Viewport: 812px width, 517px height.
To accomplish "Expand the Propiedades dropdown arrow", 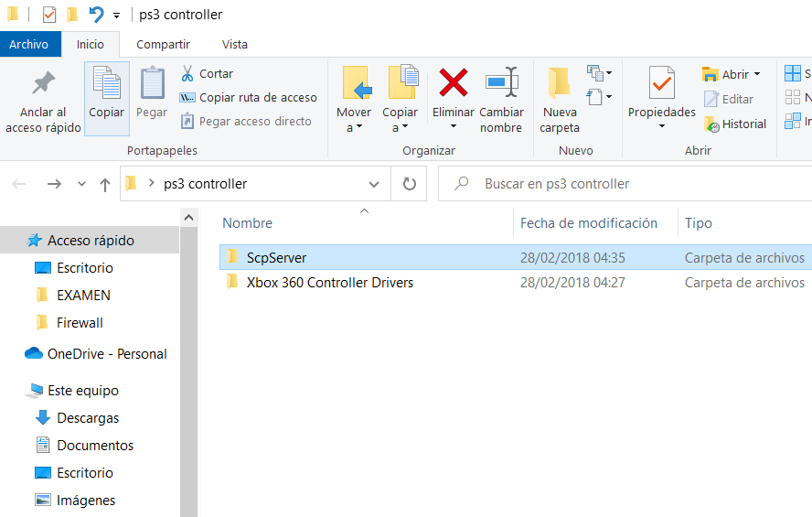I will (x=662, y=126).
